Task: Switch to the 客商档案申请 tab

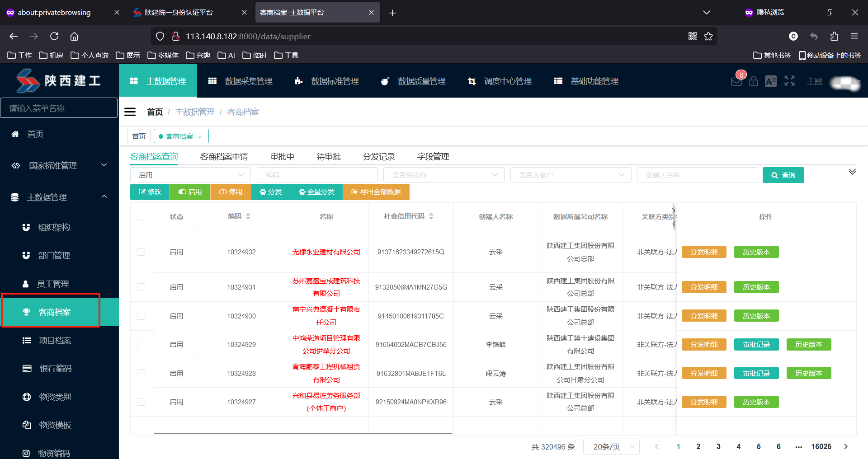Action: point(224,157)
